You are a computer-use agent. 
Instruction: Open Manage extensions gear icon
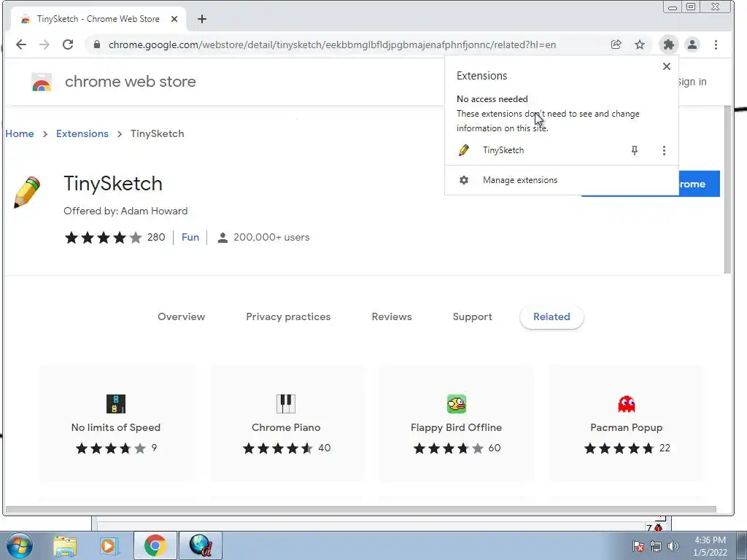[463, 180]
